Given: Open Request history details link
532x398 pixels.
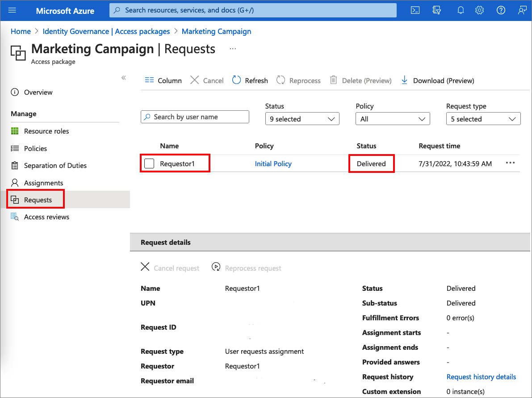Looking at the screenshot, I should pyautogui.click(x=481, y=377).
